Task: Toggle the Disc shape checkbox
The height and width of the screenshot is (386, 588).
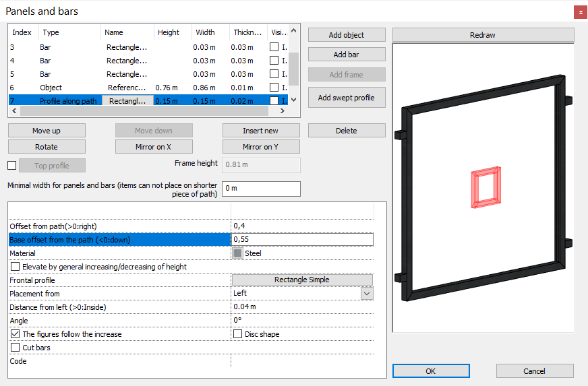Action: pyautogui.click(x=237, y=334)
